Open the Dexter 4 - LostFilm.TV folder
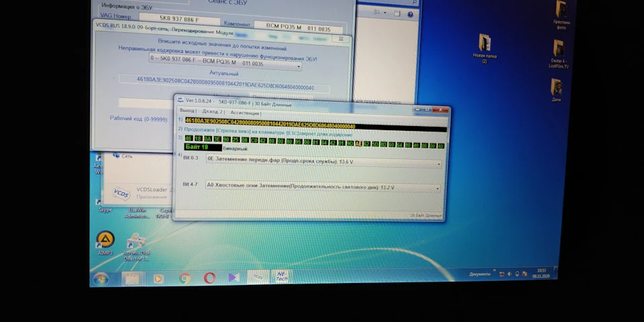The height and width of the screenshot is (322, 644). point(559,54)
